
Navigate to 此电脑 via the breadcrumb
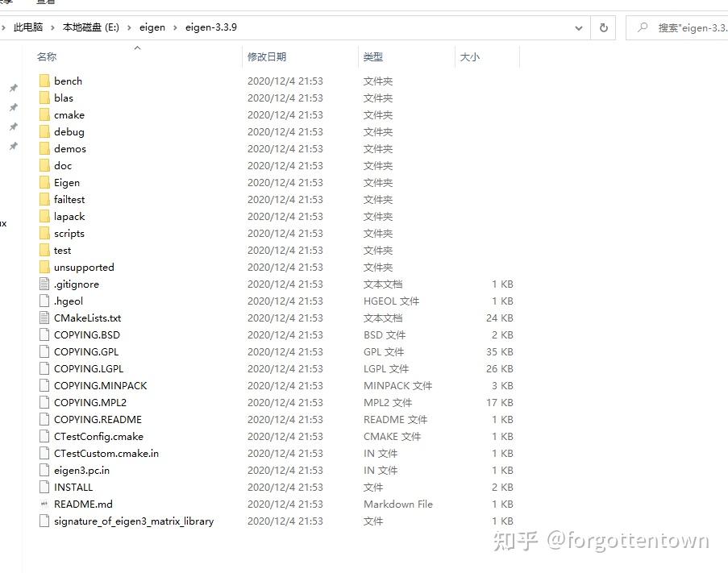[x=27, y=27]
